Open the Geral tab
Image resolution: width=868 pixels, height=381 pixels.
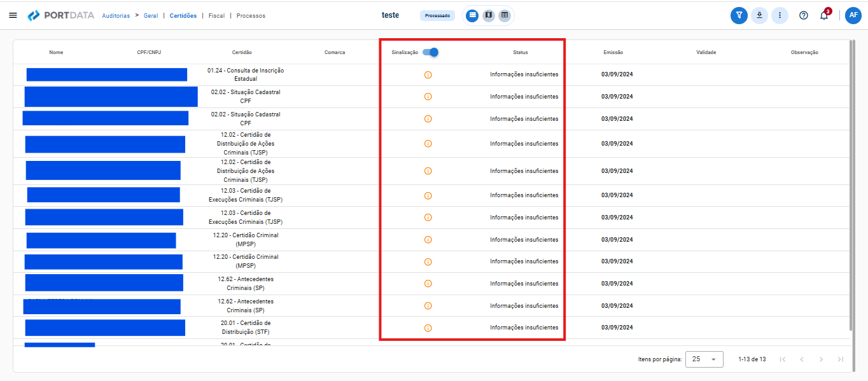(x=151, y=15)
